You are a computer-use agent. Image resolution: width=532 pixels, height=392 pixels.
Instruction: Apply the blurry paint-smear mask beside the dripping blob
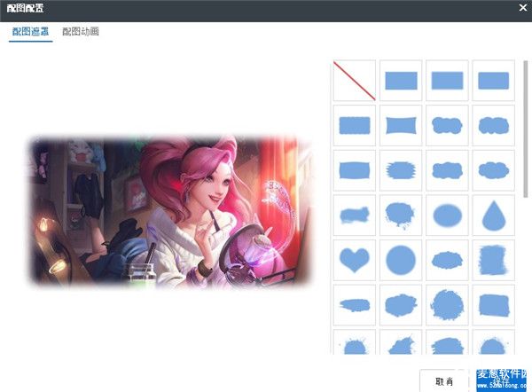tap(354, 215)
